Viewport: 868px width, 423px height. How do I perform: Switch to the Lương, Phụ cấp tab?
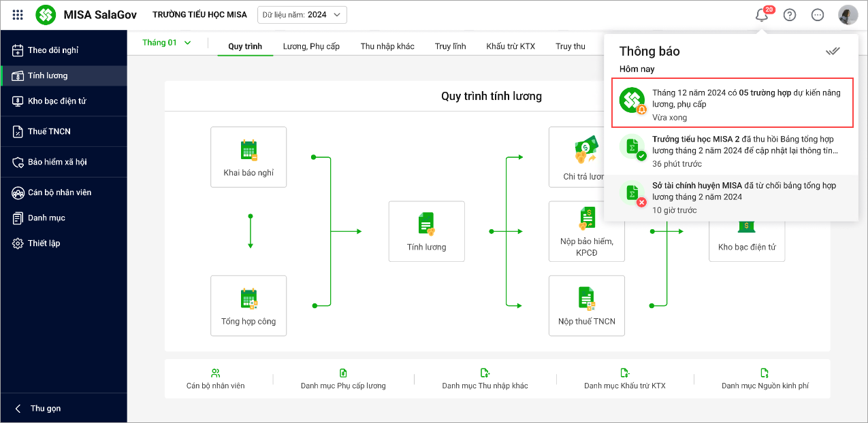pos(311,46)
